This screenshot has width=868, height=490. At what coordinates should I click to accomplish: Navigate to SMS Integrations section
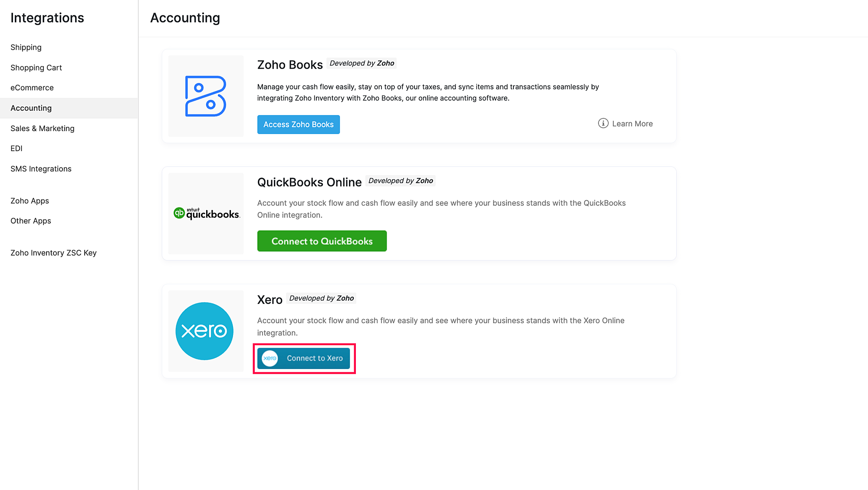[x=41, y=169]
